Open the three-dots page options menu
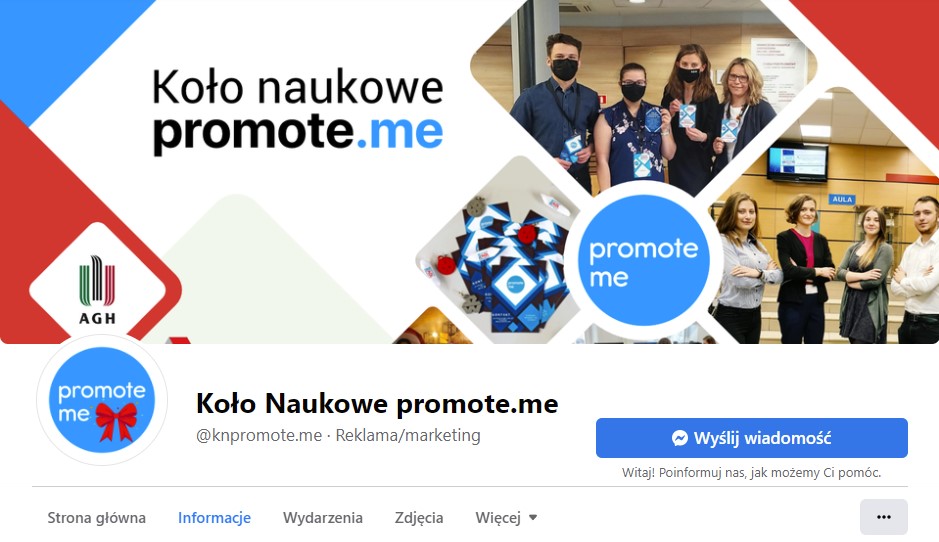The image size is (939, 542). [x=883, y=517]
